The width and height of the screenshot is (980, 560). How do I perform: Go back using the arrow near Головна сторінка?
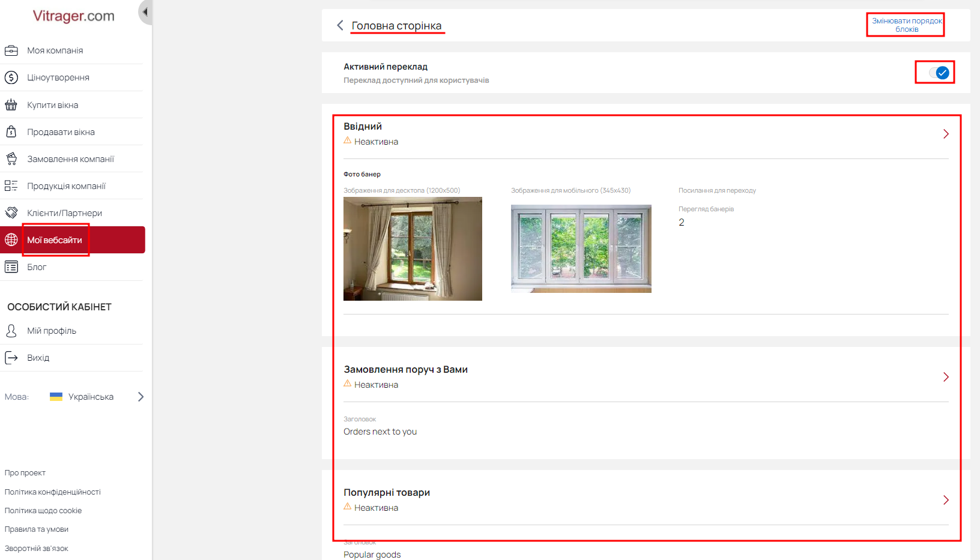[340, 25]
